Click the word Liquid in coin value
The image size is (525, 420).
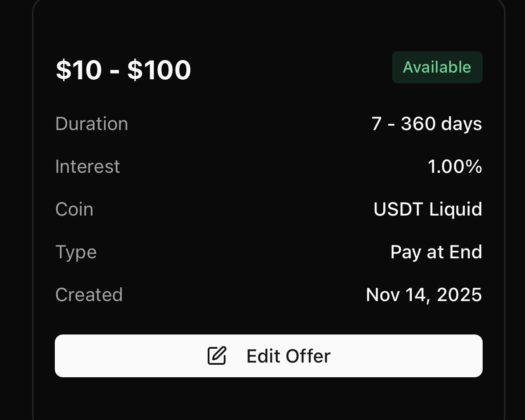(x=455, y=209)
